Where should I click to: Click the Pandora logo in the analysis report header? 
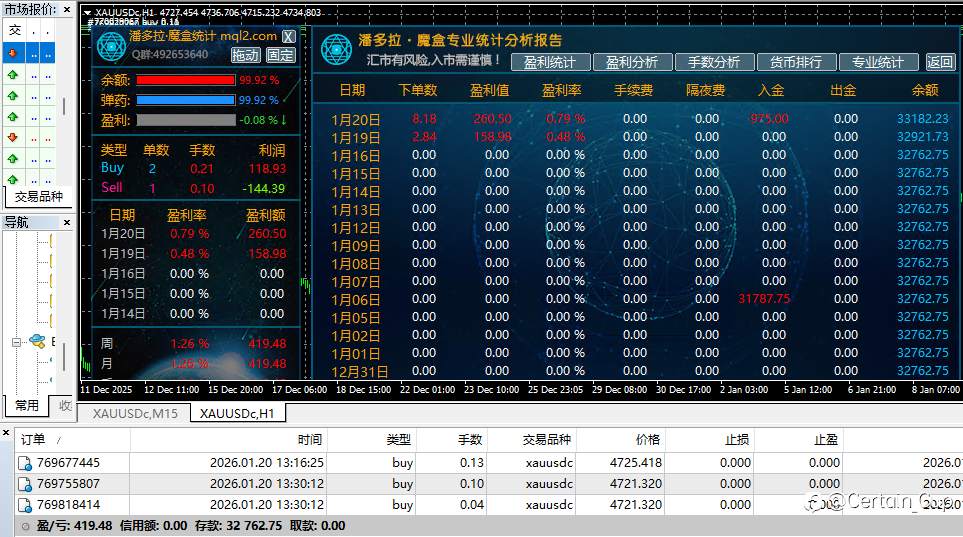point(337,49)
